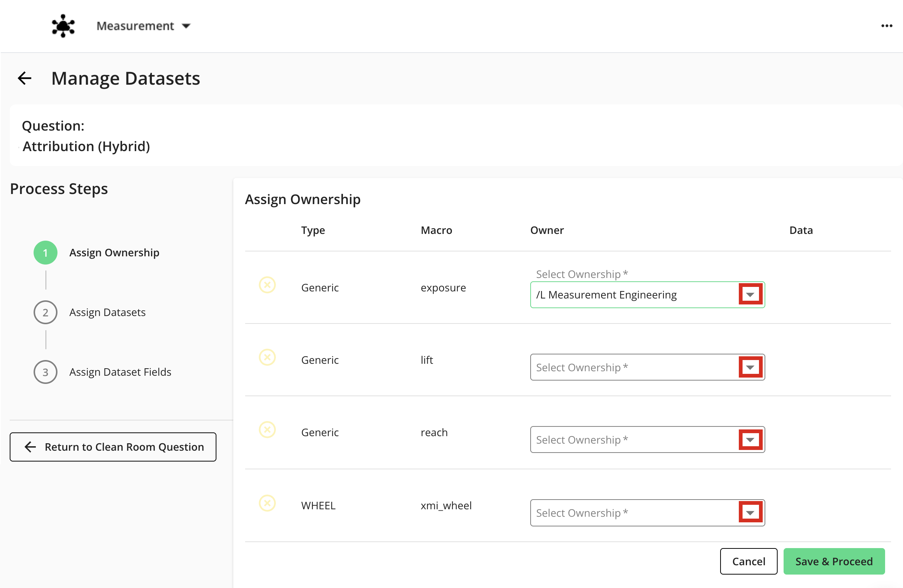Expand ownership dropdown arrow for exposure
This screenshot has height=588, width=903.
tap(750, 294)
